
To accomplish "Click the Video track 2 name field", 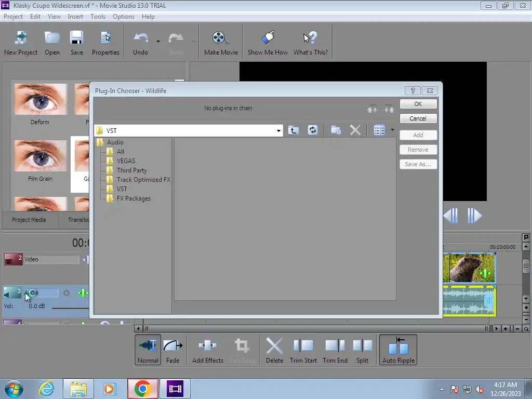I will click(x=51, y=260).
